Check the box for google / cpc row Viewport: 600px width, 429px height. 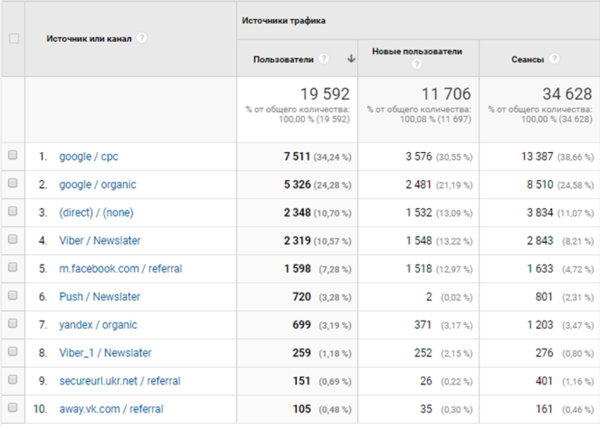(x=13, y=155)
